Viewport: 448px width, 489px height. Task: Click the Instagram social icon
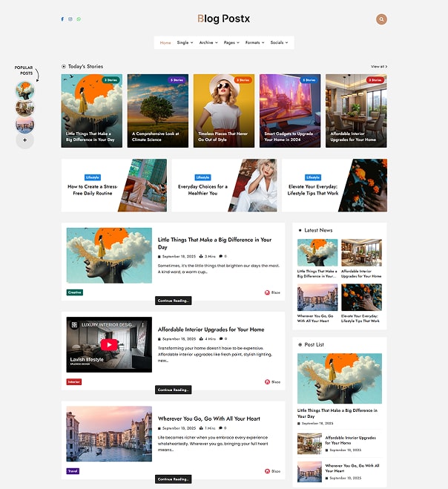[70, 19]
